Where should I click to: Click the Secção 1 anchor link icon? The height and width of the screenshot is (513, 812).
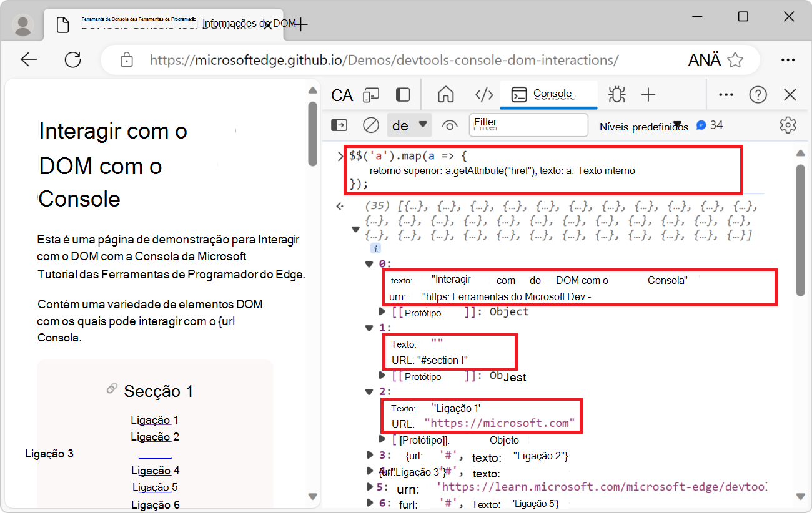click(112, 389)
